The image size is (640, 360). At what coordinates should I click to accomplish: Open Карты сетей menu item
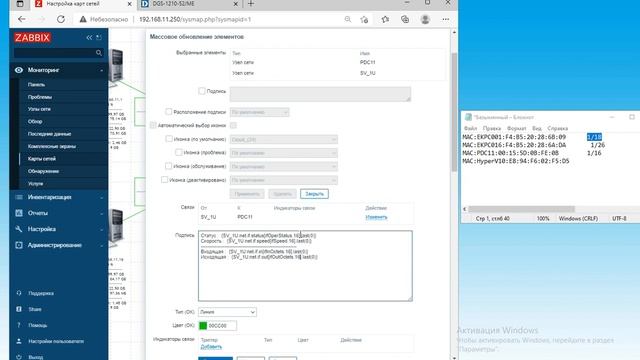[x=42, y=159]
